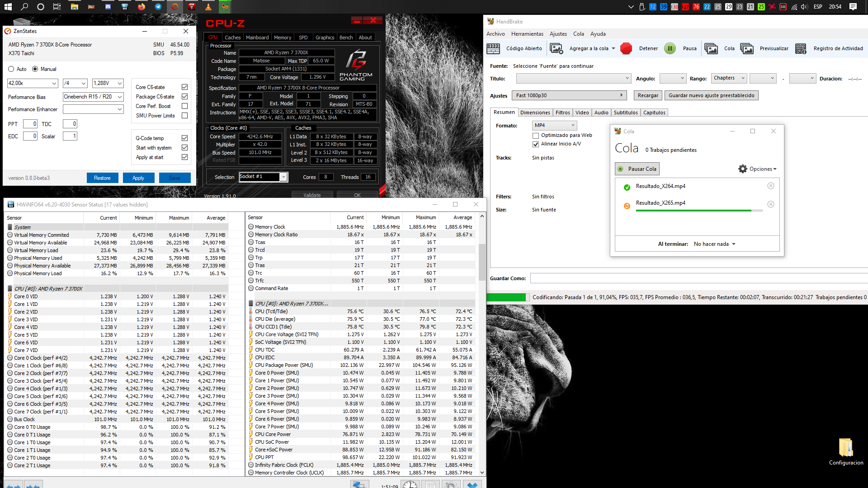
Task: Click ZenStates Apply button
Action: (138, 178)
